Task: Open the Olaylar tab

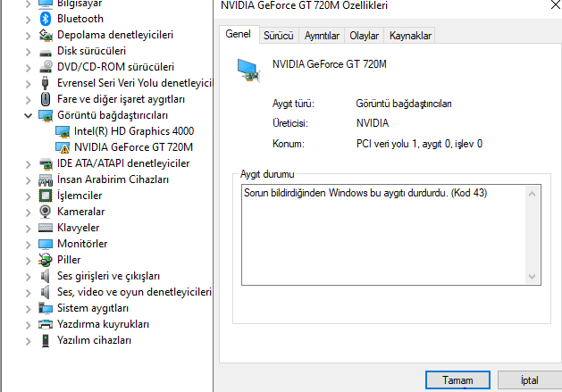Action: [364, 36]
